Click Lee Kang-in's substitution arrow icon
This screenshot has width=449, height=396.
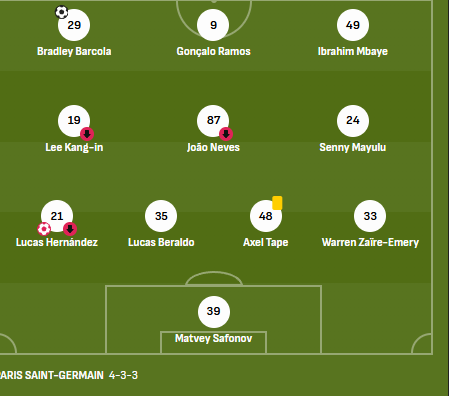[87, 134]
